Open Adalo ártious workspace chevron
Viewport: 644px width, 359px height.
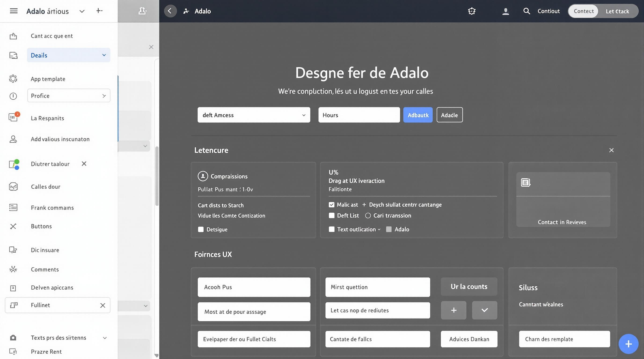[x=82, y=11]
